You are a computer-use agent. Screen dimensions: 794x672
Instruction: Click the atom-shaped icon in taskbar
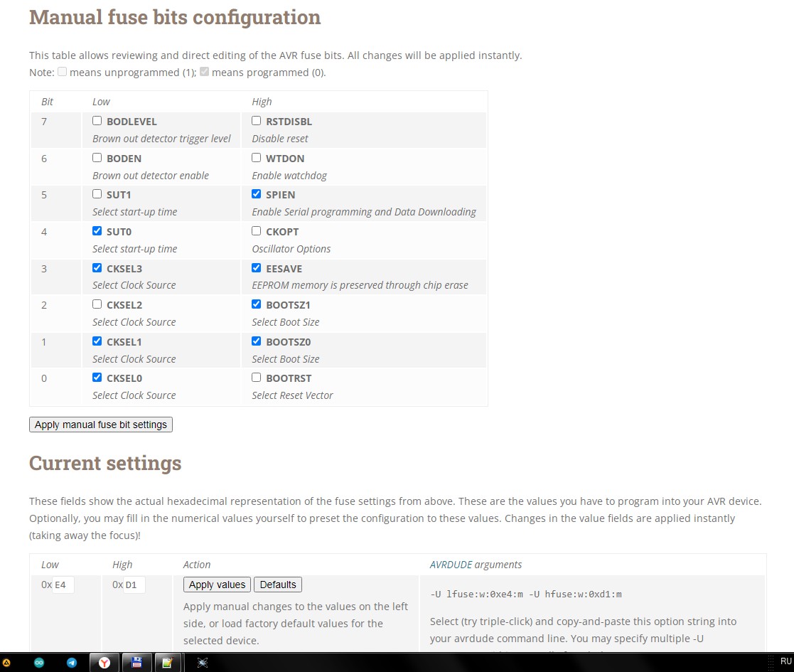pos(203,663)
